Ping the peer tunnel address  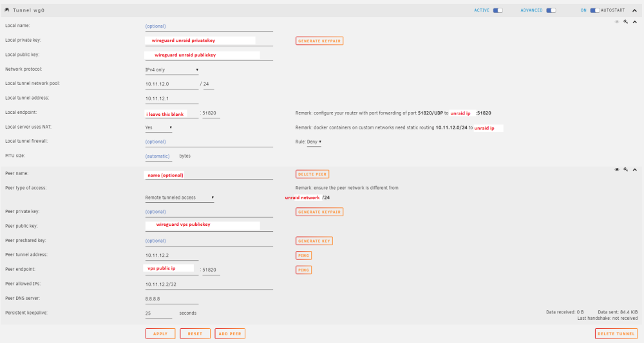[303, 255]
